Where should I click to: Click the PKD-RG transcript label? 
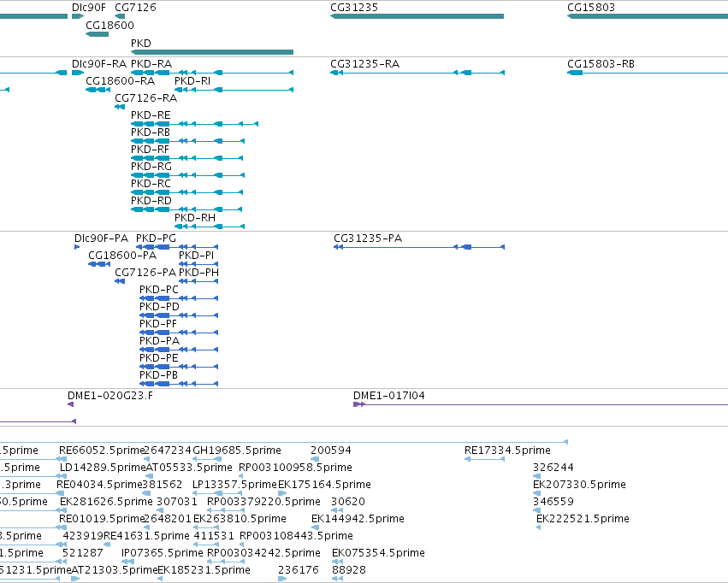tap(151, 166)
